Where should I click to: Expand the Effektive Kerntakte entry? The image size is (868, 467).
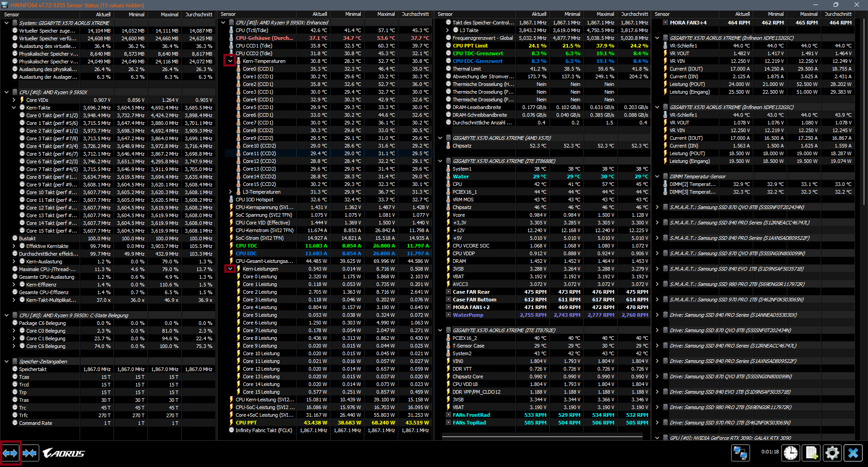[x=14, y=246]
